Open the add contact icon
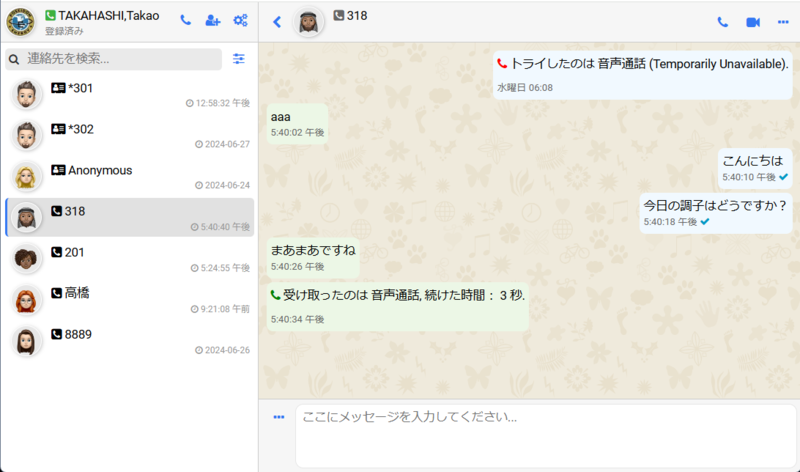This screenshot has height=472, width=800. point(212,20)
